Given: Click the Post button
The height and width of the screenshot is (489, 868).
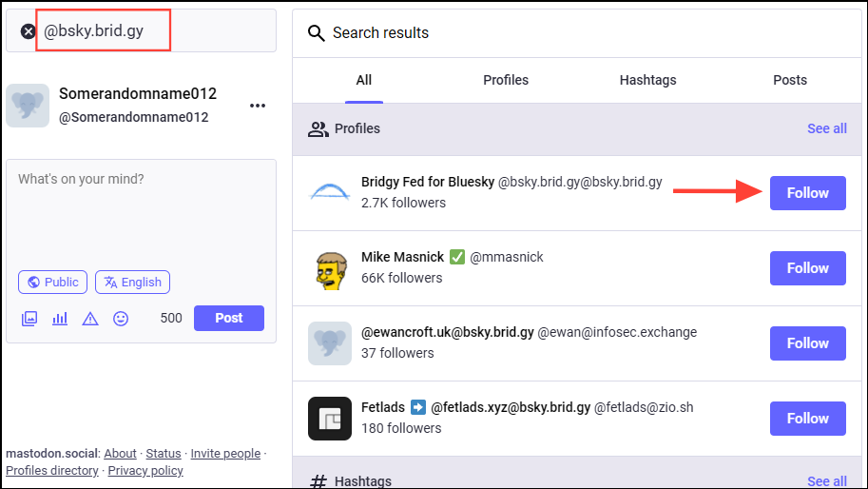Looking at the screenshot, I should tap(228, 318).
